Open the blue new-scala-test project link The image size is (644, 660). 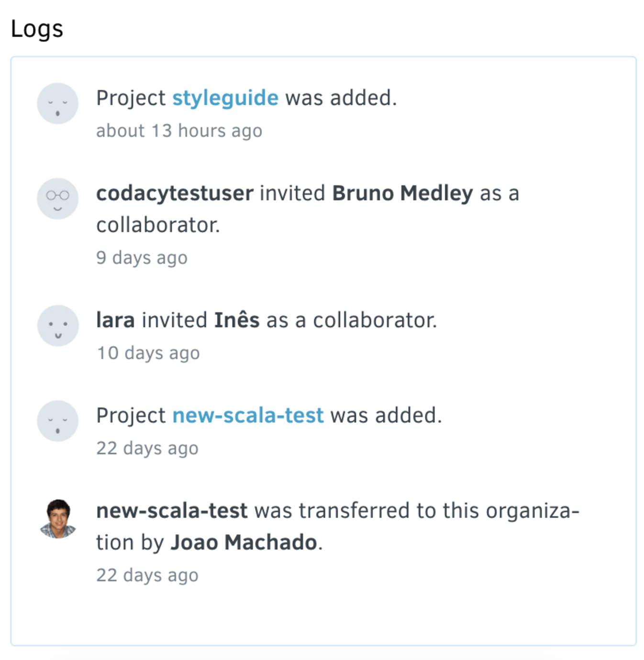click(x=248, y=415)
